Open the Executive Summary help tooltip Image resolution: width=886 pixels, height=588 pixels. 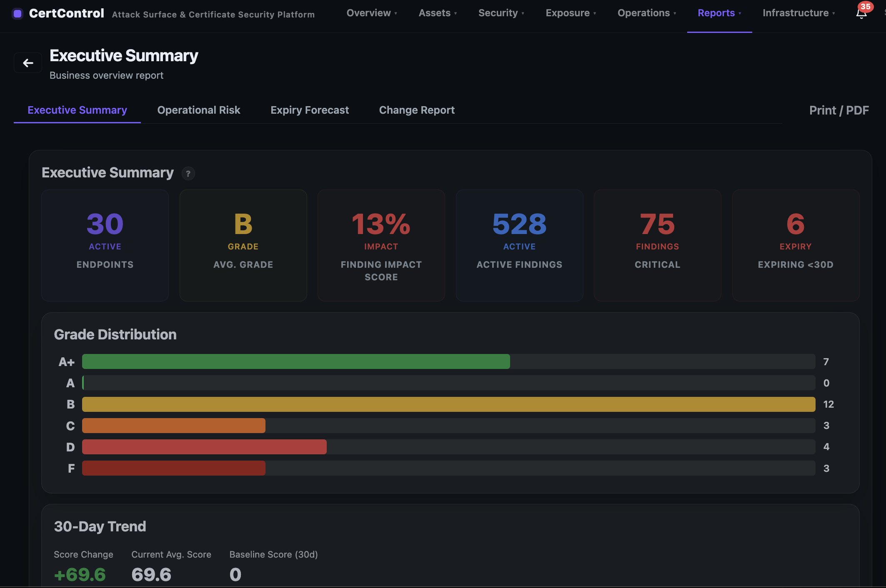[x=188, y=173]
